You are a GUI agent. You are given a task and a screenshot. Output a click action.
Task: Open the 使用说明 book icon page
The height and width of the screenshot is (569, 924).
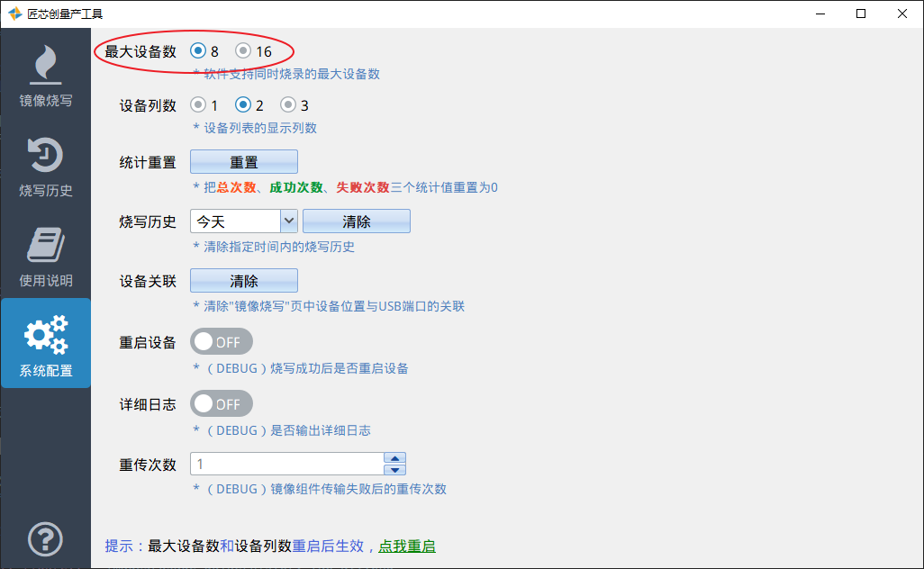[45, 254]
